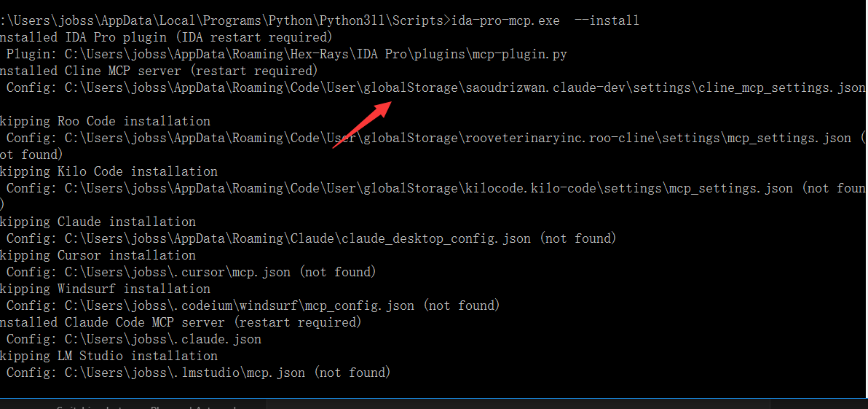The height and width of the screenshot is (409, 868).
Task: Click the .lmstudio\mcp.json config path
Action: pyautogui.click(x=243, y=373)
